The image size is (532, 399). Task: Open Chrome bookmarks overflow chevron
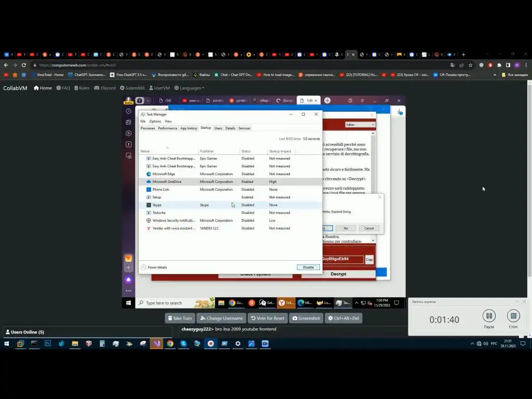point(495,75)
